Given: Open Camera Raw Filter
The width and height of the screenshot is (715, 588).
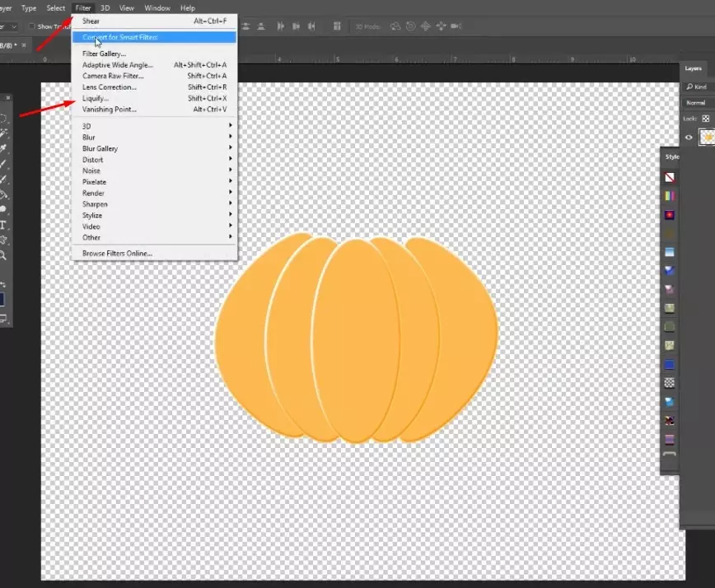Looking at the screenshot, I should click(154, 76).
